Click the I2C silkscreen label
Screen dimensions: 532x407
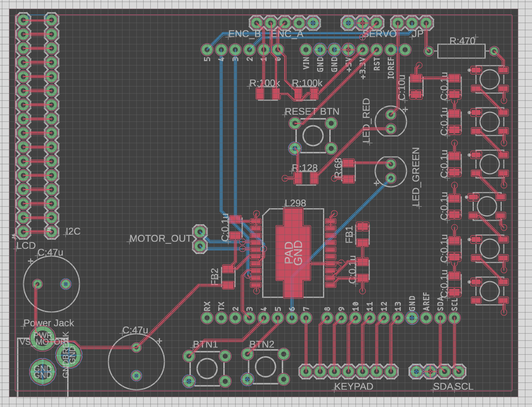point(73,231)
